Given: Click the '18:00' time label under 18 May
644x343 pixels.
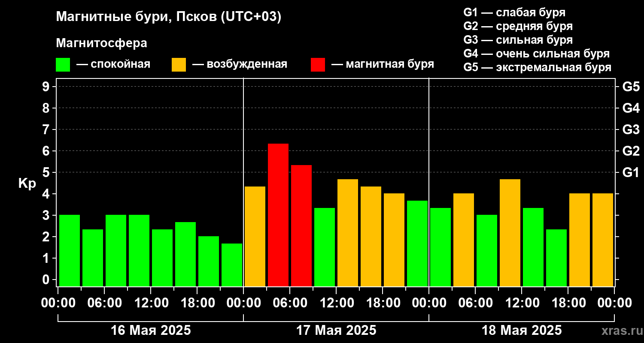Looking at the screenshot, I should (568, 303).
